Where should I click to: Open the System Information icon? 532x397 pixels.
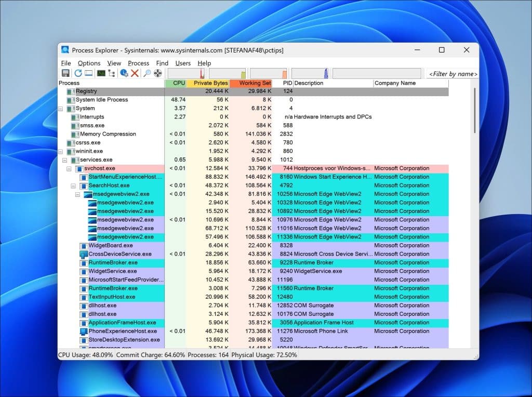[x=101, y=73]
